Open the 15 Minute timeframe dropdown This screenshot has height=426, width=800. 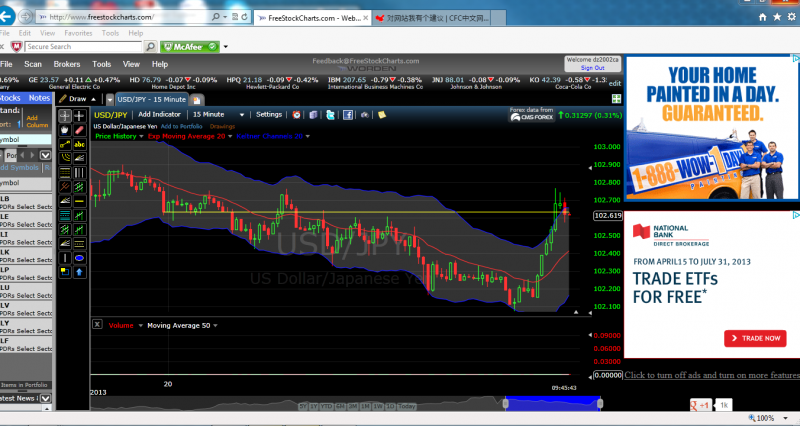point(242,115)
